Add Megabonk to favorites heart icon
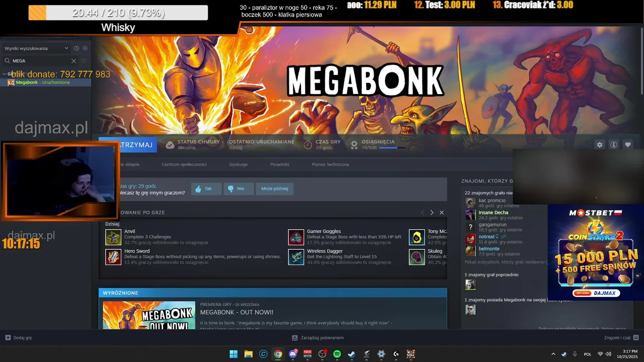This screenshot has height=362, width=644. coord(627,145)
